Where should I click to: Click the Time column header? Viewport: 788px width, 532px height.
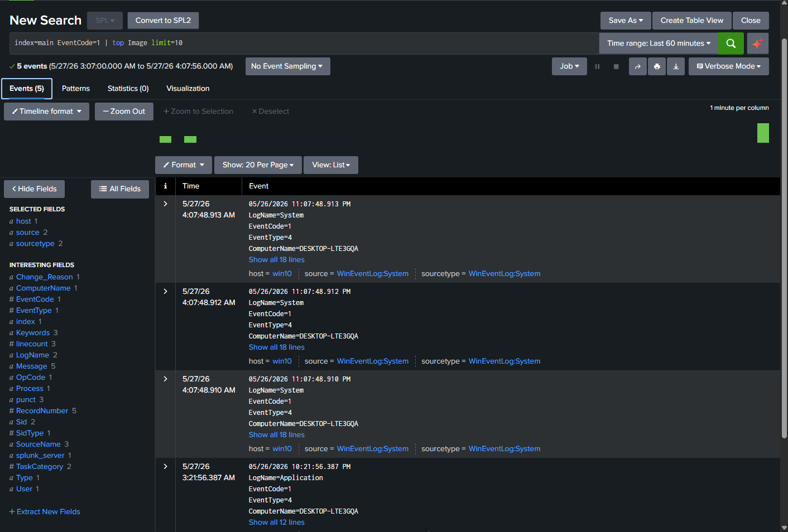tap(191, 186)
